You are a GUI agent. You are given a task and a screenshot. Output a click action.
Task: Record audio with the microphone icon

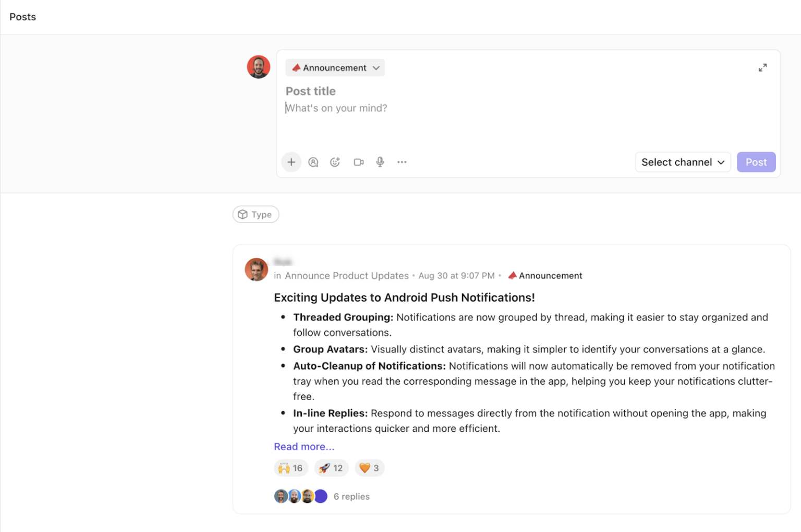[380, 162]
